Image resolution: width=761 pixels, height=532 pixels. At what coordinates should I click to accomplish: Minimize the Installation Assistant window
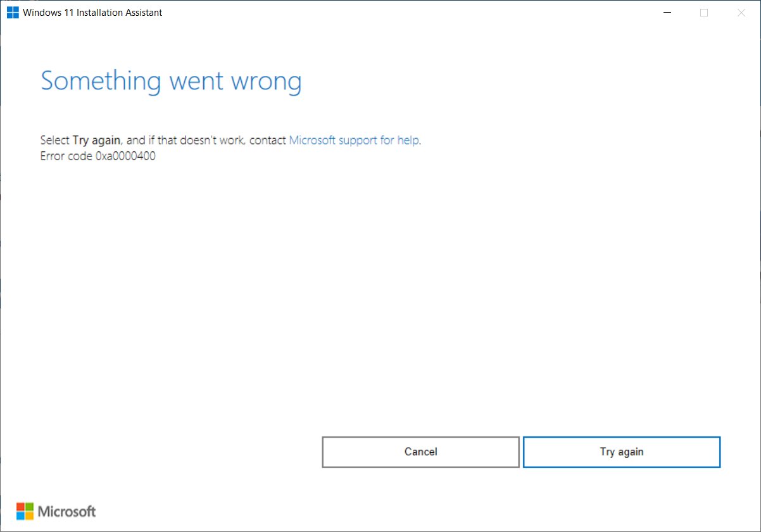click(667, 13)
